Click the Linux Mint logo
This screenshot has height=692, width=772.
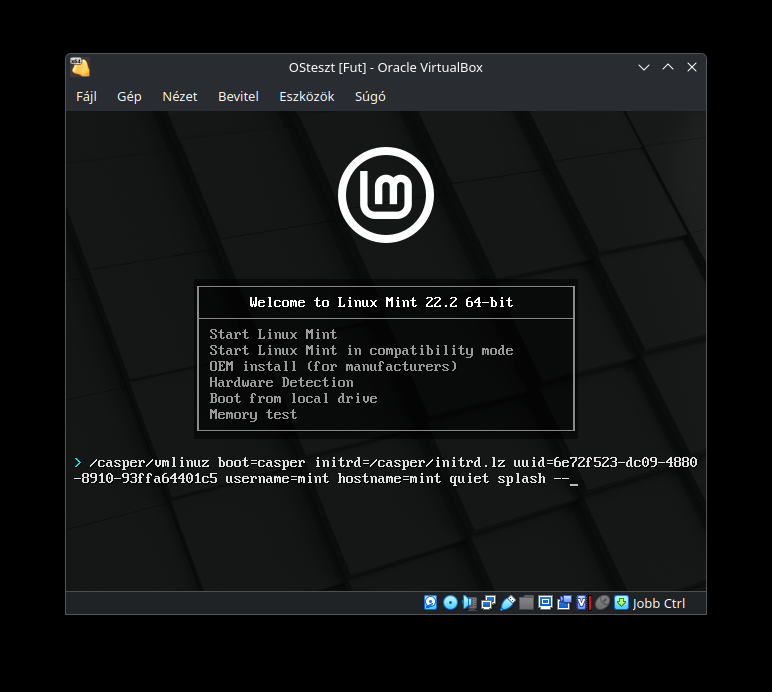tap(386, 195)
